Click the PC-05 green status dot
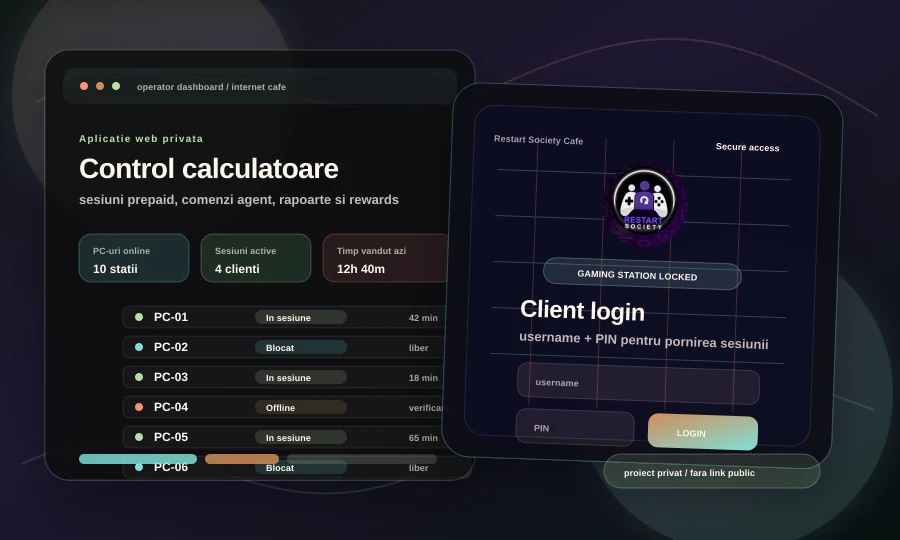This screenshot has height=540, width=900. pyautogui.click(x=139, y=437)
